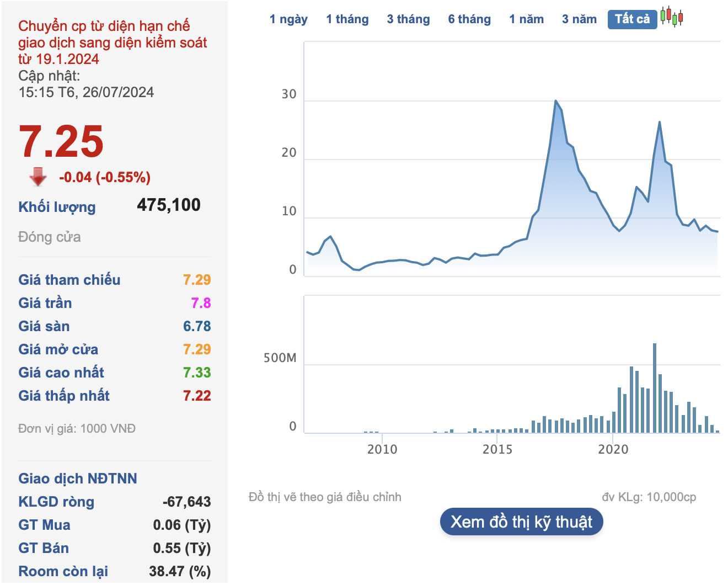
Task: Click the buy value 0.06 (Tỷ)
Action: (x=182, y=525)
